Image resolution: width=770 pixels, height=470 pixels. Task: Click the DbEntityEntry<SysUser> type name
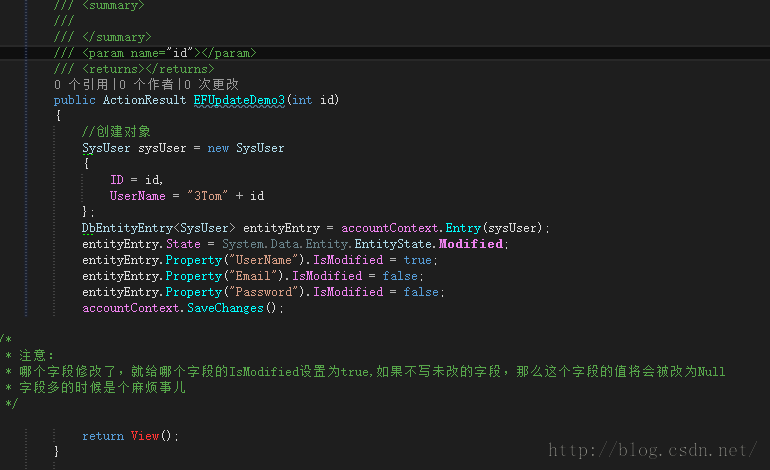pos(159,228)
